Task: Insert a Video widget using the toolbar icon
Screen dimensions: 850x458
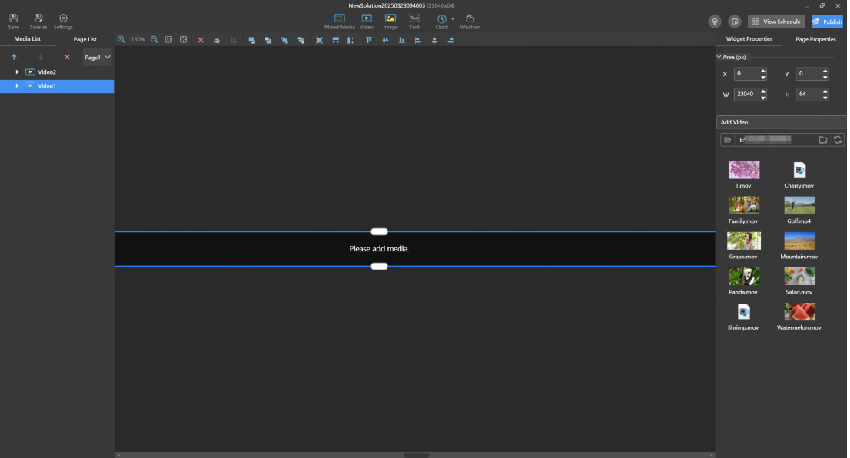Action: click(x=366, y=21)
